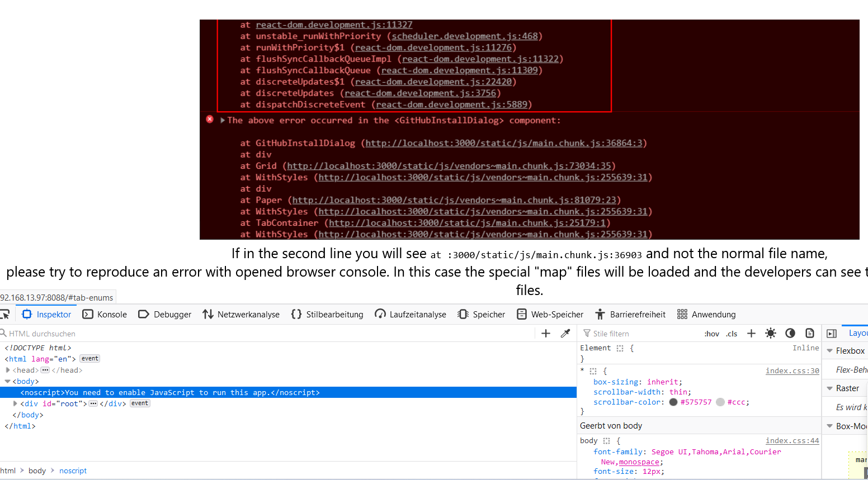Viewport: 868px width, 480px height.
Task: Click the red error icon in the console
Action: coord(210,119)
